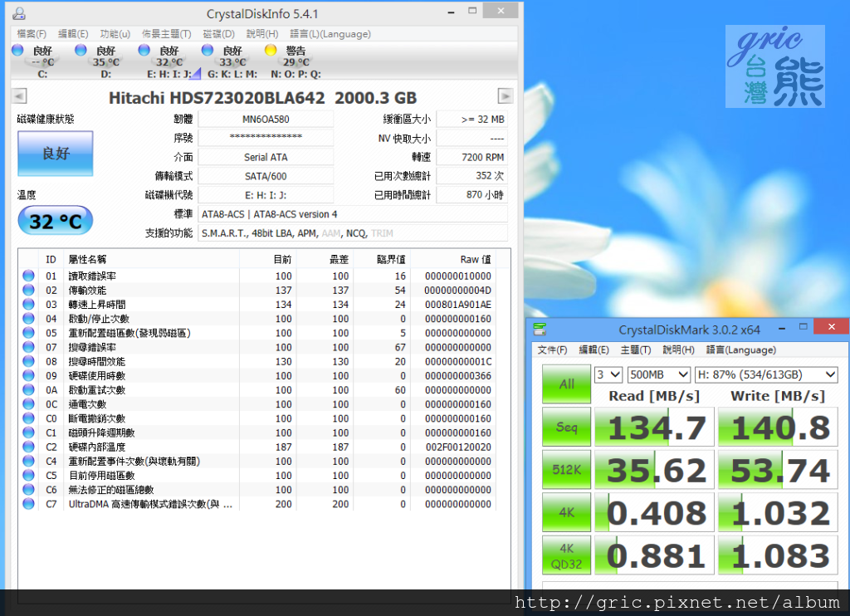This screenshot has width=850, height=616.
Task: Click status orb for attribute 04 啟動/停止次數
Action: click(29, 318)
